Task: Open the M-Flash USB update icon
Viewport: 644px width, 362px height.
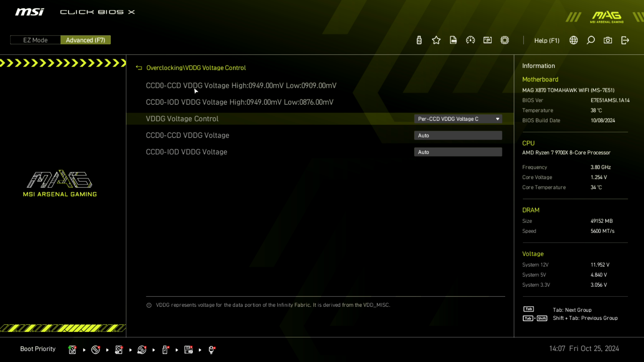Action: click(x=419, y=40)
